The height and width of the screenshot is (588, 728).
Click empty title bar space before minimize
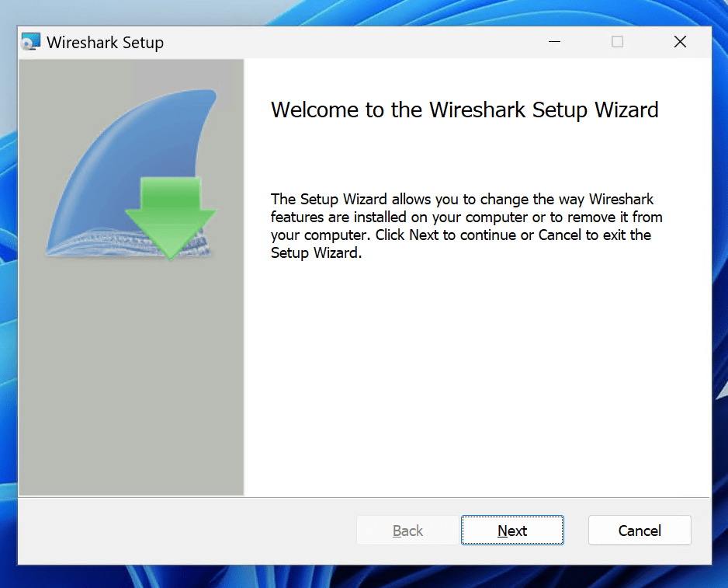(349, 42)
